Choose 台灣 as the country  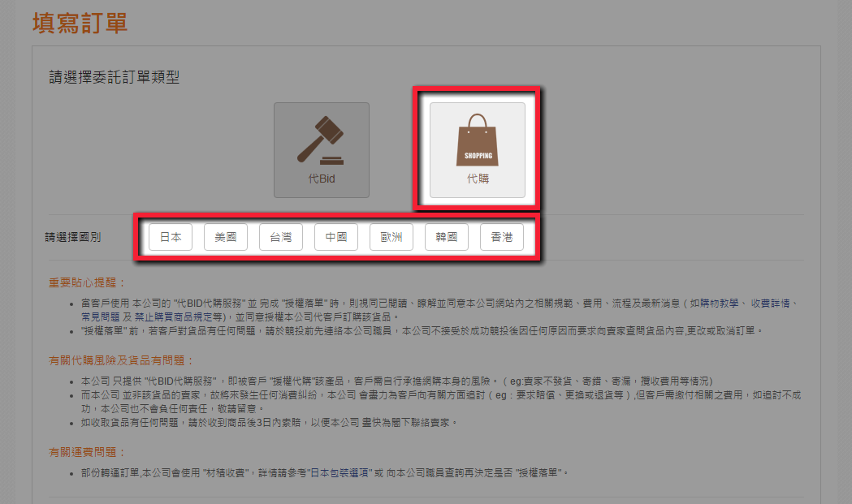[x=281, y=237]
